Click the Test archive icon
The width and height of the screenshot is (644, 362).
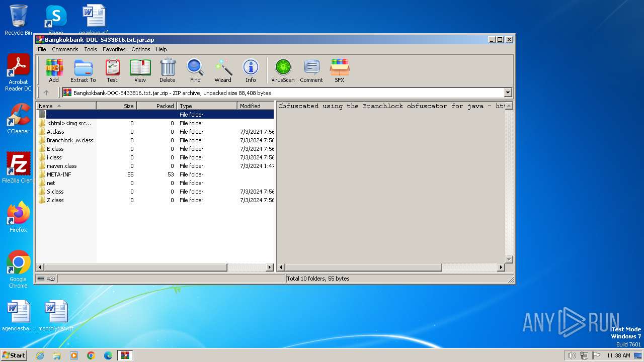[112, 71]
